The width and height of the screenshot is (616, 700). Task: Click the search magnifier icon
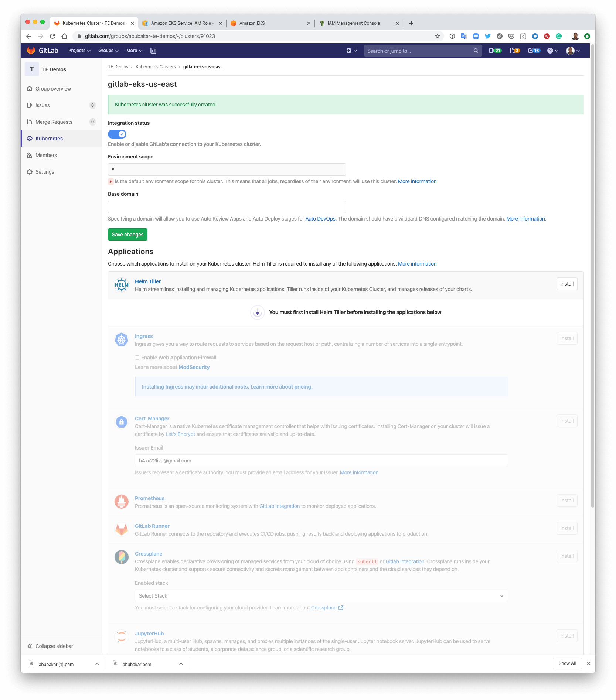pyautogui.click(x=476, y=51)
